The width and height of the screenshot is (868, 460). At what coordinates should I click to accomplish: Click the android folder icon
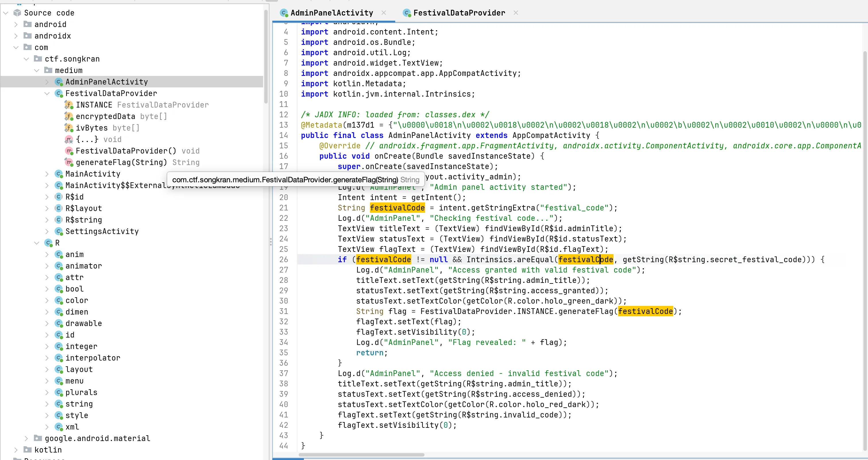click(28, 24)
